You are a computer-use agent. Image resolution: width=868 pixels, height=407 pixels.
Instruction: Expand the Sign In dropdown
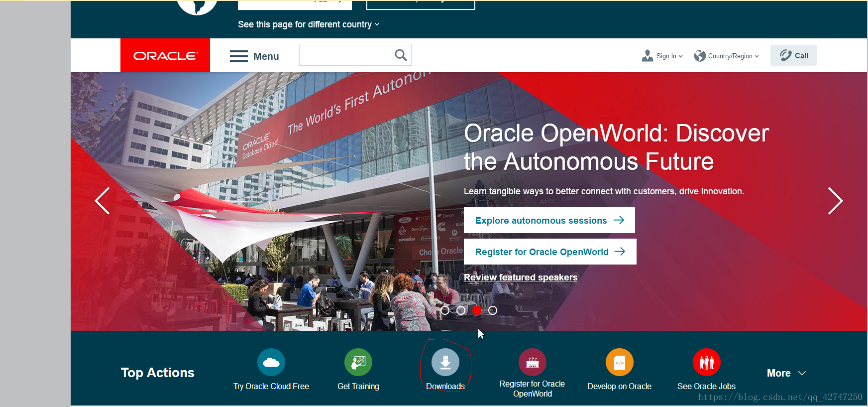[662, 56]
